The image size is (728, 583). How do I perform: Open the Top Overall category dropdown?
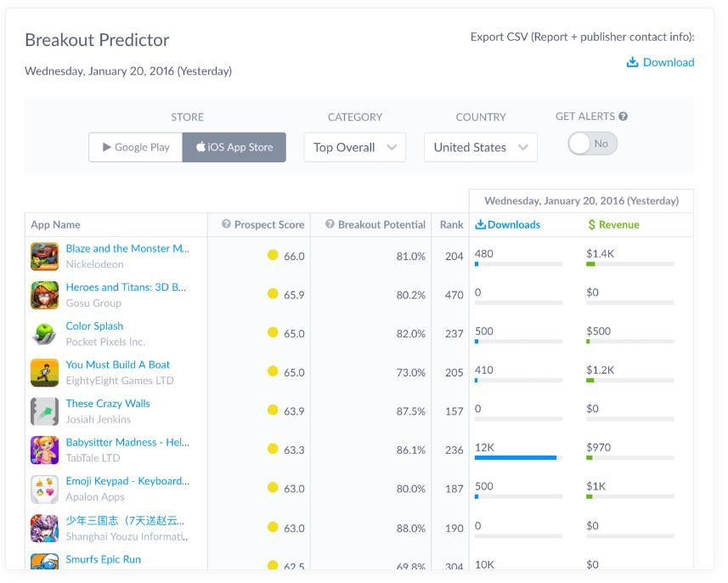click(354, 147)
